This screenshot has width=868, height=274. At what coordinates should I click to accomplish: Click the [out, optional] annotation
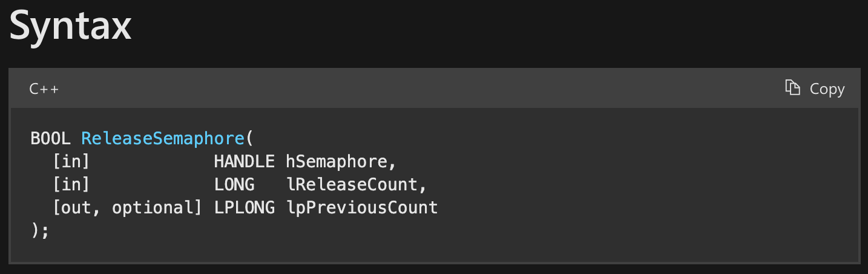(x=127, y=208)
